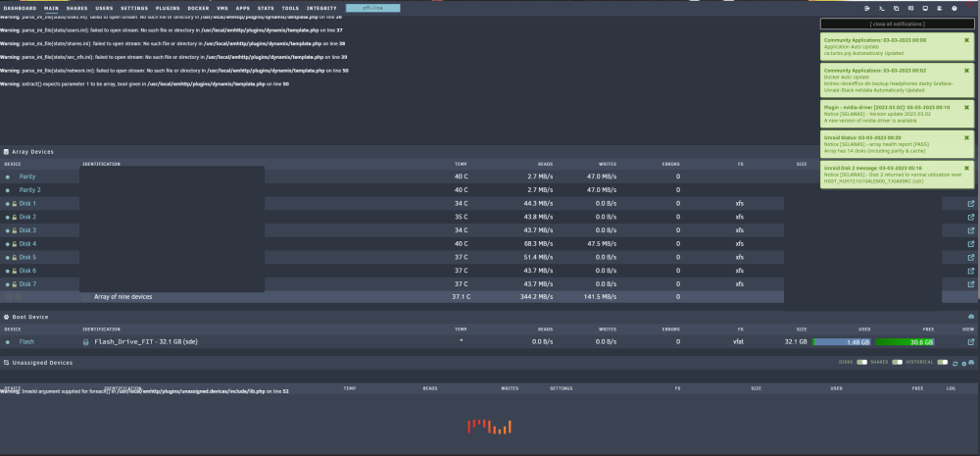Screen dimensions: 980x456
Task: Open the Disk 3 link
Action: click(27, 230)
